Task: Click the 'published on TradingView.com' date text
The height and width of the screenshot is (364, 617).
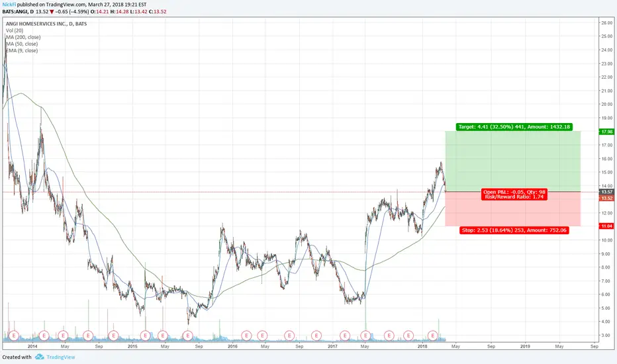Action: click(82, 5)
